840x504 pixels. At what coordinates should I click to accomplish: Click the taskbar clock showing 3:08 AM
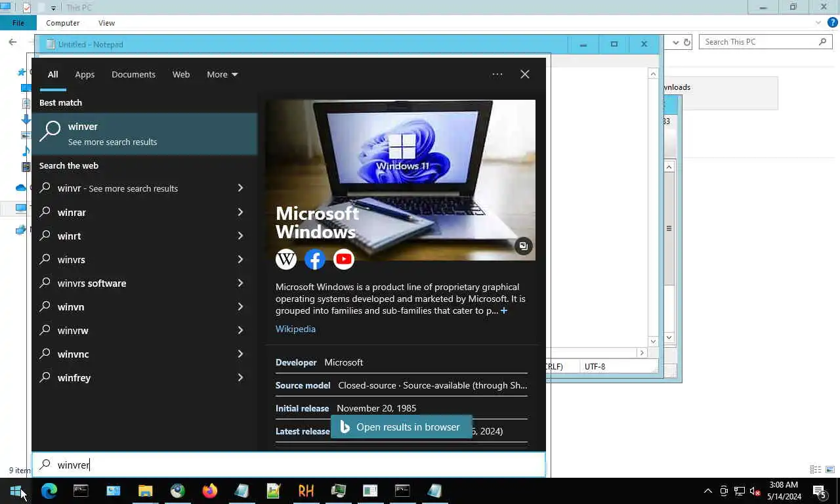click(x=784, y=491)
